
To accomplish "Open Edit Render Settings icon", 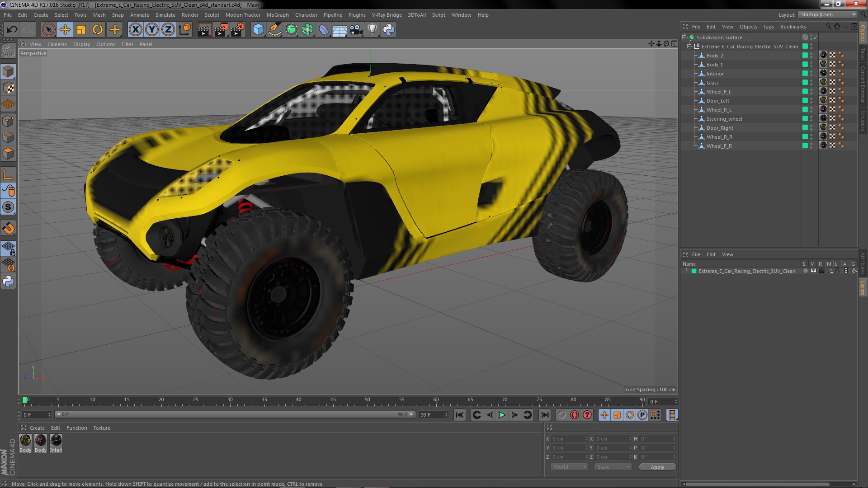I will pyautogui.click(x=237, y=30).
